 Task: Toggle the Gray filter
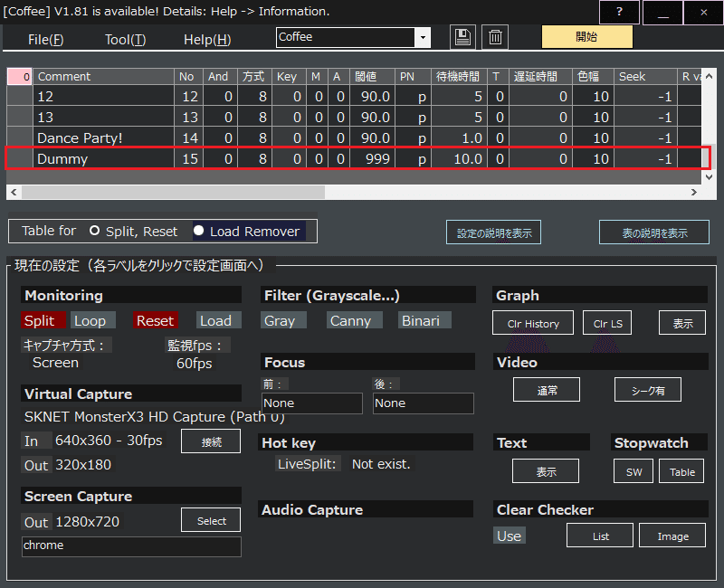283,320
